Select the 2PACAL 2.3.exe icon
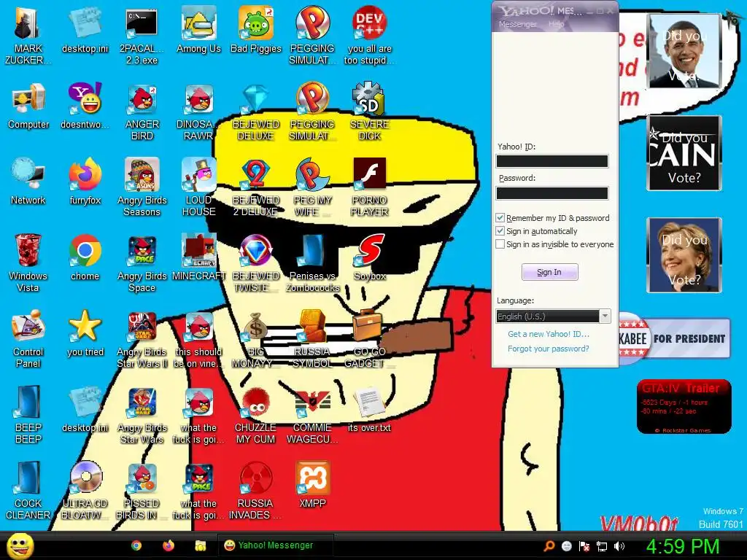This screenshot has width=747, height=560. coord(142,36)
